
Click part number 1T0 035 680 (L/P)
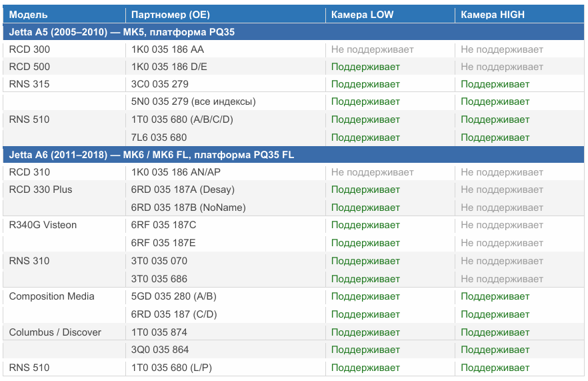[x=171, y=368]
